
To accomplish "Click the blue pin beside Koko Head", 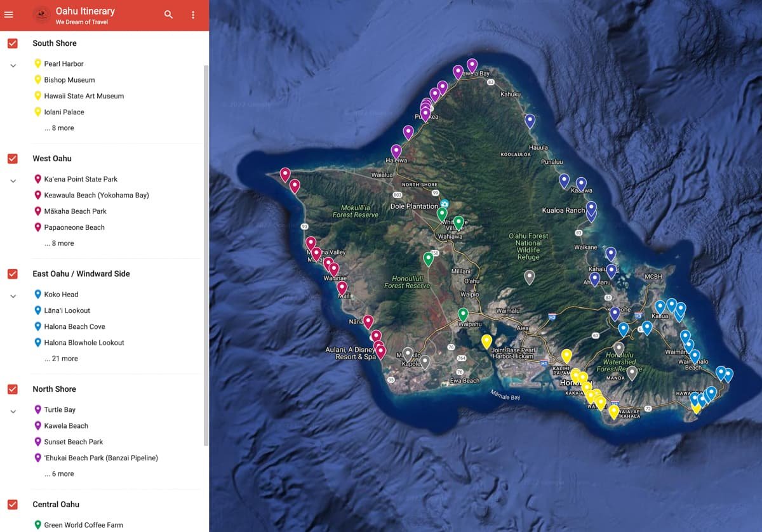I will coord(37,295).
